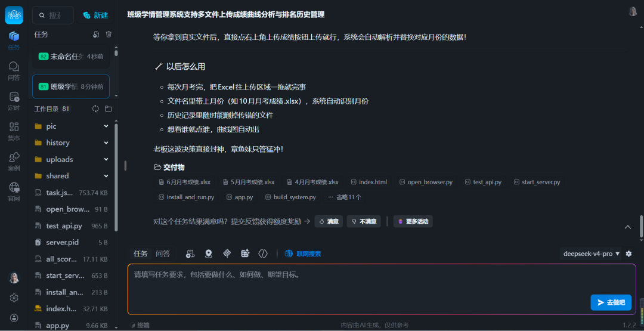Click the collapse chevron above the input area
Viewport: 644px width, 331px height.
627,227
